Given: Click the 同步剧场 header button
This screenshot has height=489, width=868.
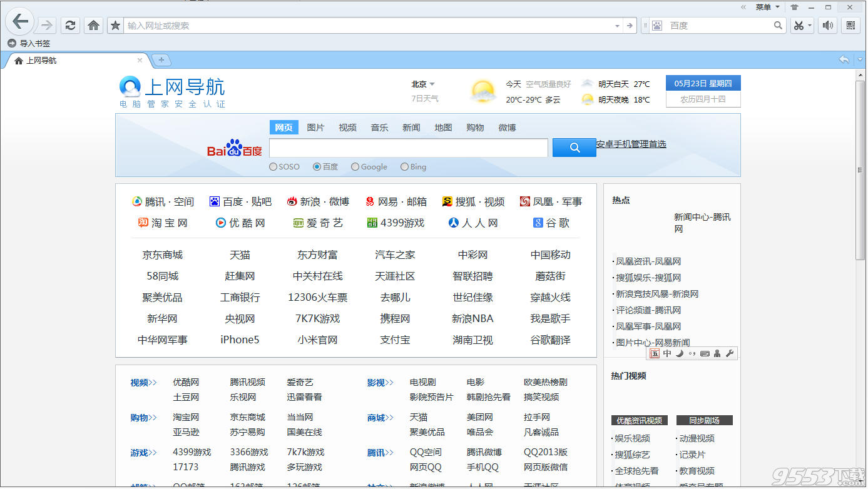Looking at the screenshot, I should [704, 421].
